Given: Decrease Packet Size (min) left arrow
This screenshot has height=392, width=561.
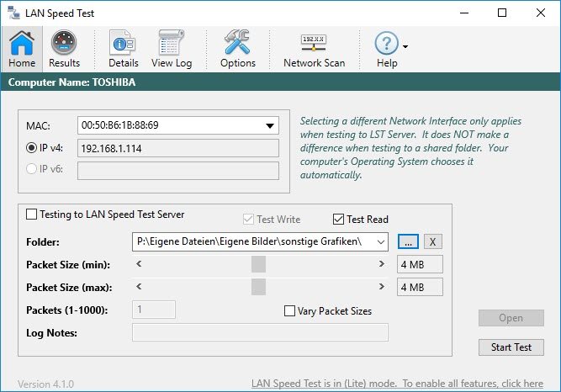Looking at the screenshot, I should (x=139, y=264).
